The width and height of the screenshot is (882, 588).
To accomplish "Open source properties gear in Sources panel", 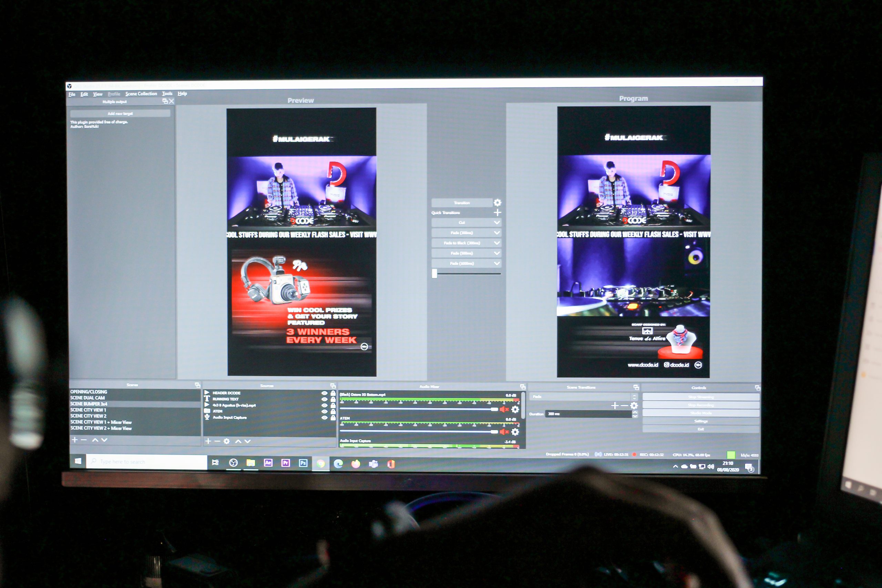I will point(226,441).
